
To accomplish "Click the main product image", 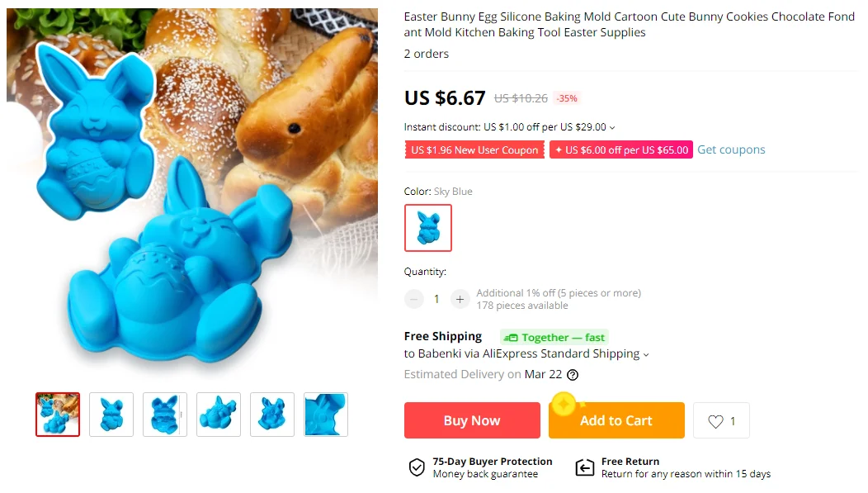I will [192, 194].
